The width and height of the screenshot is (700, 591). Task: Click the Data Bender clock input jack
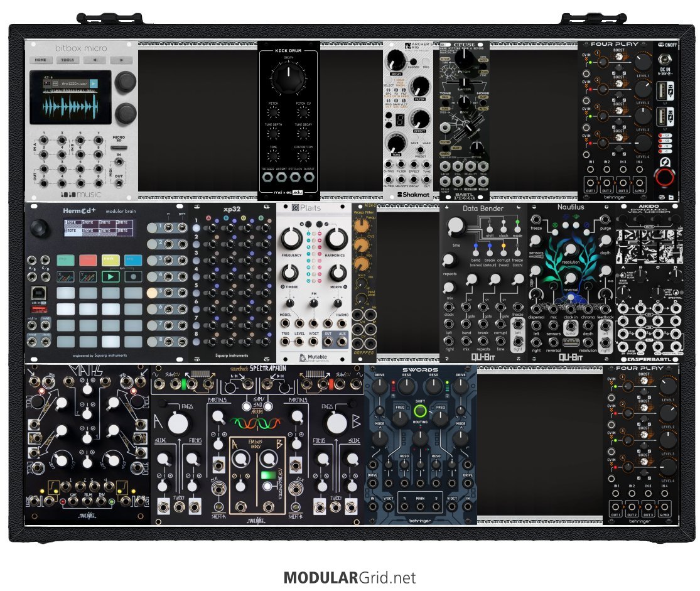(449, 307)
